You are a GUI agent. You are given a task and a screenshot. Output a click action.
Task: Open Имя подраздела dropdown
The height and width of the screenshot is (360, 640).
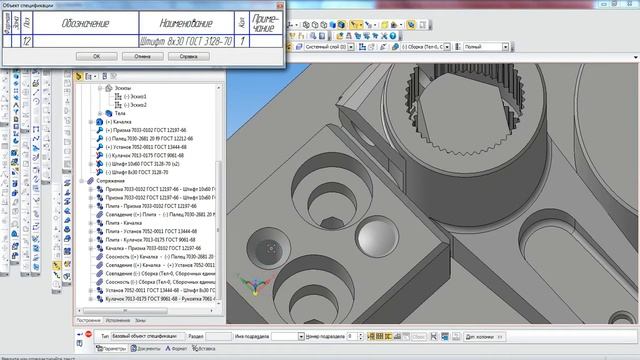[301, 337]
